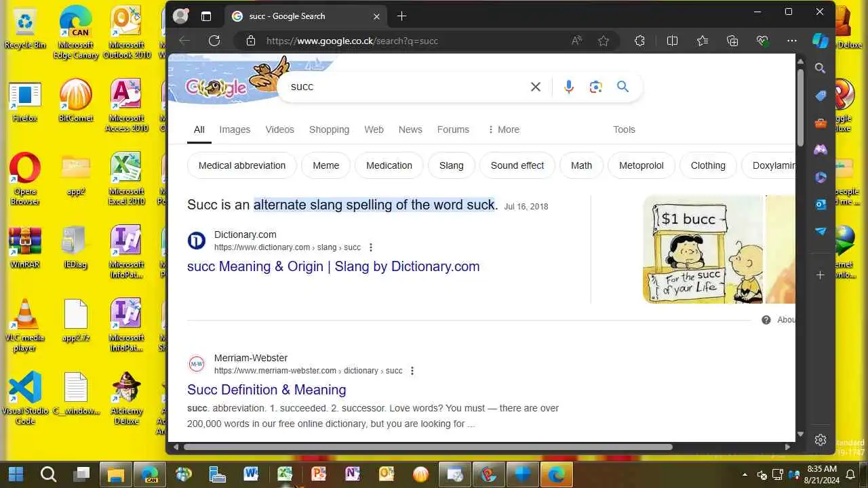Select the Medication filter chip
868x488 pixels.
click(389, 165)
